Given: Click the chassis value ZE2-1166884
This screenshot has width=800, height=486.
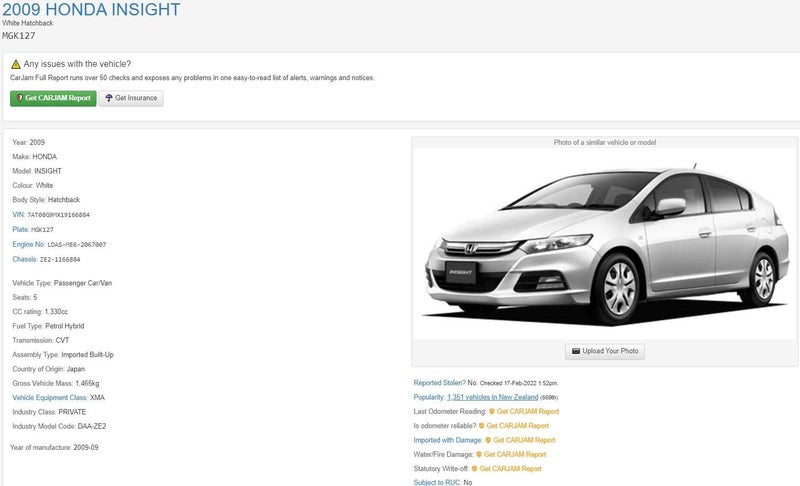Looking at the screenshot, I should pos(60,260).
